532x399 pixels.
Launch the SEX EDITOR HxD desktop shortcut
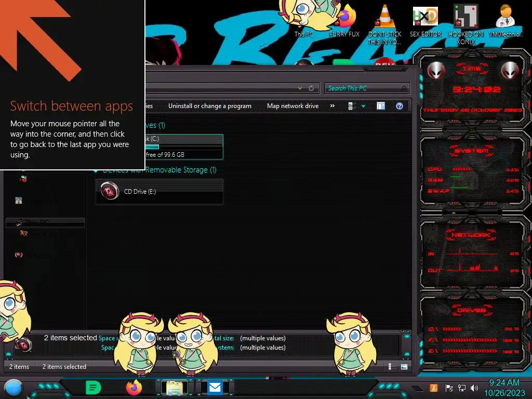[x=425, y=21]
